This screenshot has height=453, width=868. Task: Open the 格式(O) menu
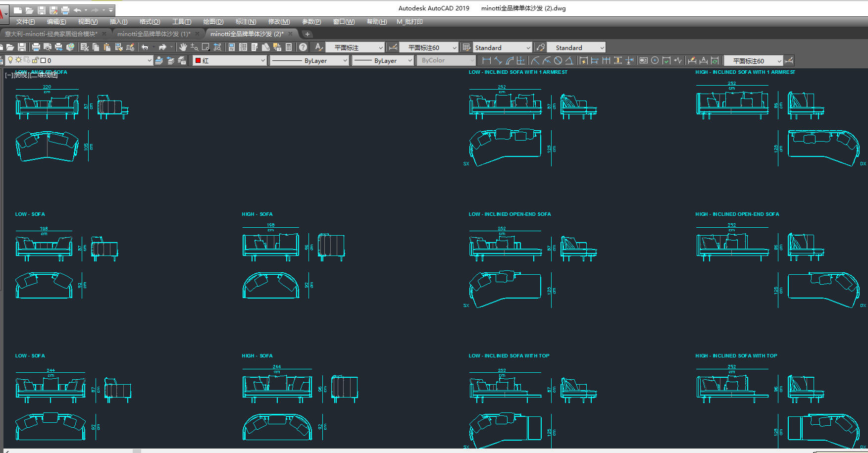click(x=150, y=22)
